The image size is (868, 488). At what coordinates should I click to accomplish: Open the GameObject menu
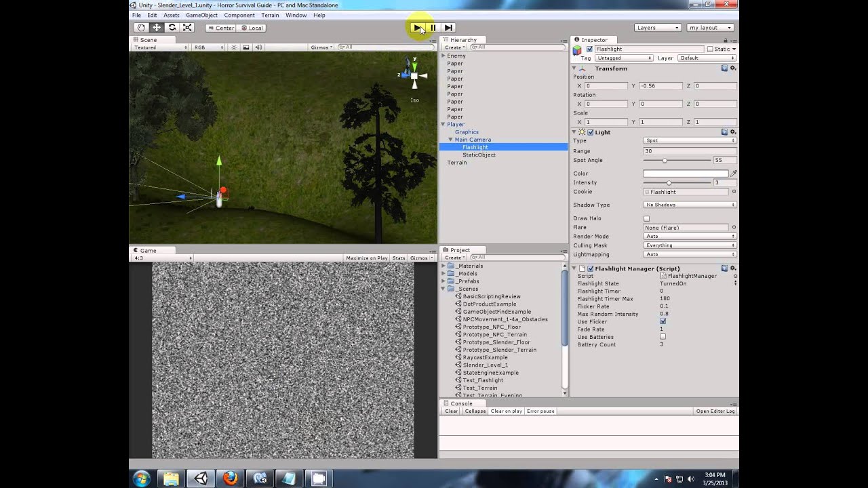point(201,15)
